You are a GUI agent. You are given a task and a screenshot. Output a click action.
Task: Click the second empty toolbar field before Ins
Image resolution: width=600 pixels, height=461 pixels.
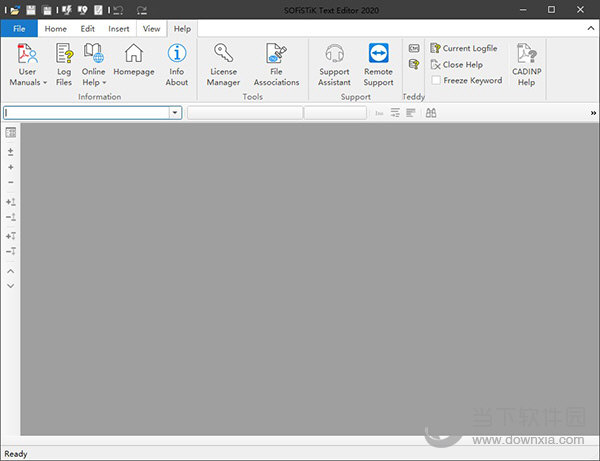336,113
